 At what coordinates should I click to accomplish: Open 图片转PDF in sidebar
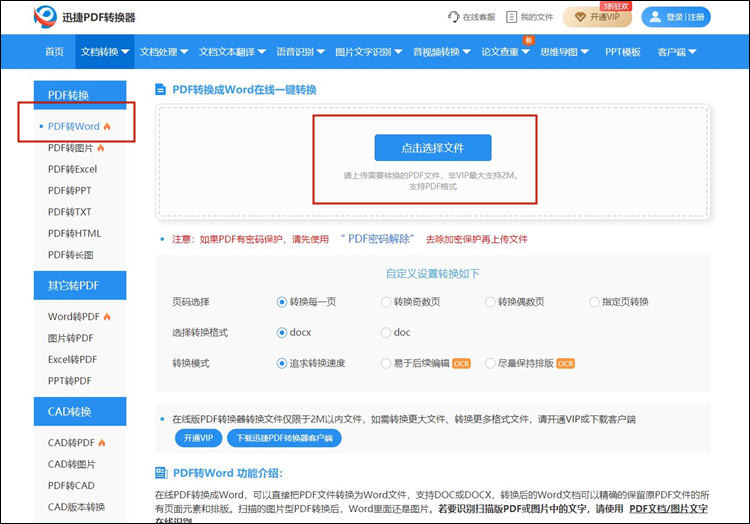[70, 338]
